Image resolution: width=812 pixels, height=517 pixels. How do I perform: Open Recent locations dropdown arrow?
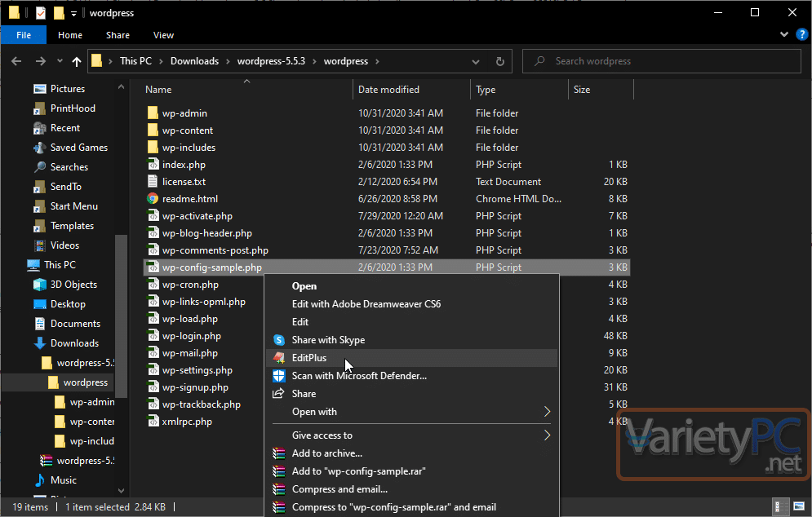60,61
